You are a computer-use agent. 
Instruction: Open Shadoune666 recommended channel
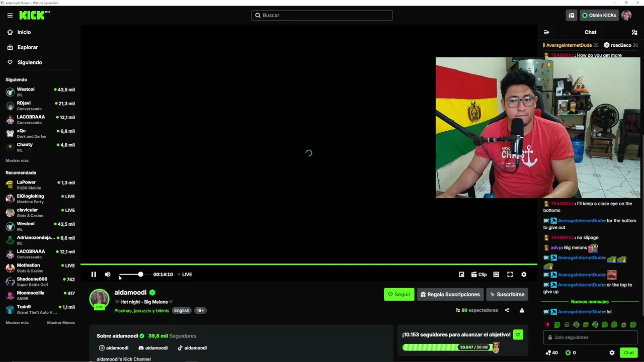pyautogui.click(x=40, y=282)
